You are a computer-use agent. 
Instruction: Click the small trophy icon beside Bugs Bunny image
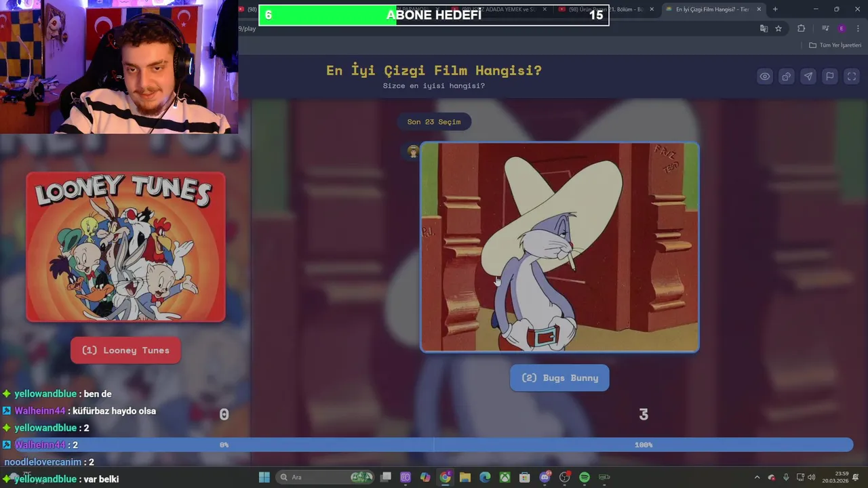pyautogui.click(x=413, y=152)
